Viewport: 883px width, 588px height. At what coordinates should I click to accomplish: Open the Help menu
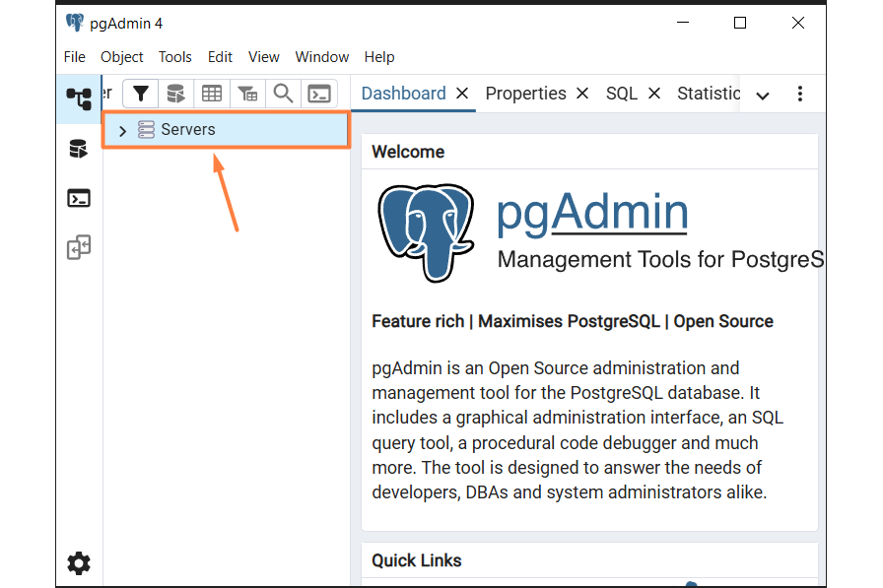(379, 57)
